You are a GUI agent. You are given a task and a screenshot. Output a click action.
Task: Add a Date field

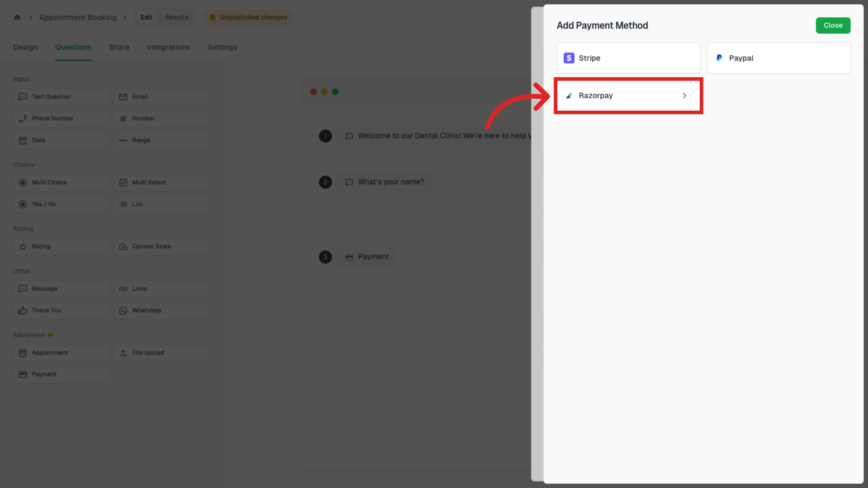coord(61,140)
